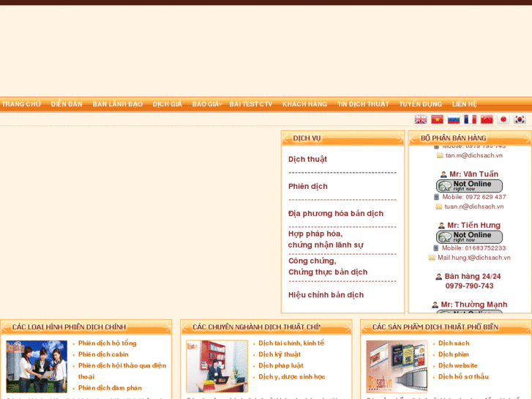
Task: Click BỘ PHẬN BÁN HÀNG panel header
Action: click(x=470, y=138)
